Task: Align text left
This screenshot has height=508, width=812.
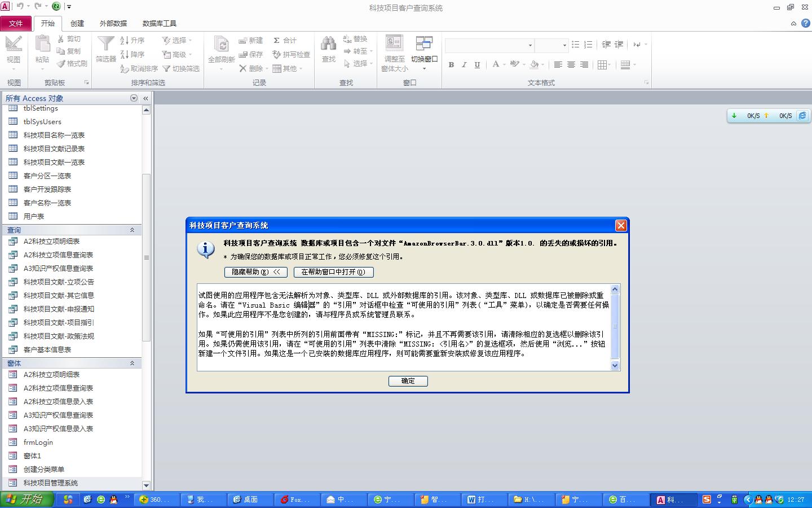Action: coord(558,65)
